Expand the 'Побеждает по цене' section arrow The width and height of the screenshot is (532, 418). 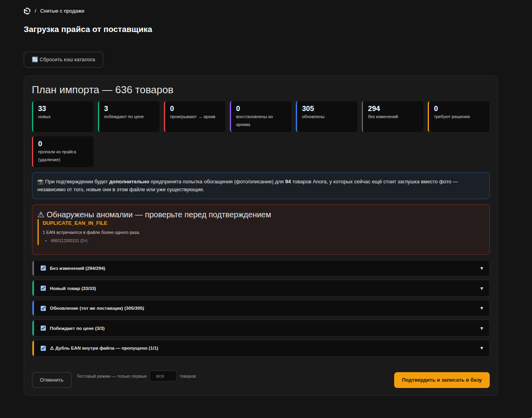[481, 328]
